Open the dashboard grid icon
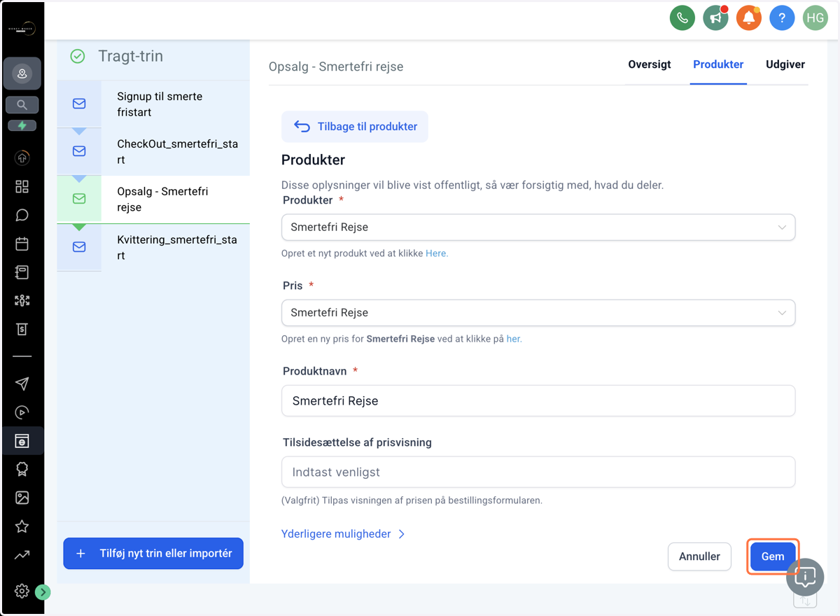This screenshot has width=840, height=616. coord(22,186)
